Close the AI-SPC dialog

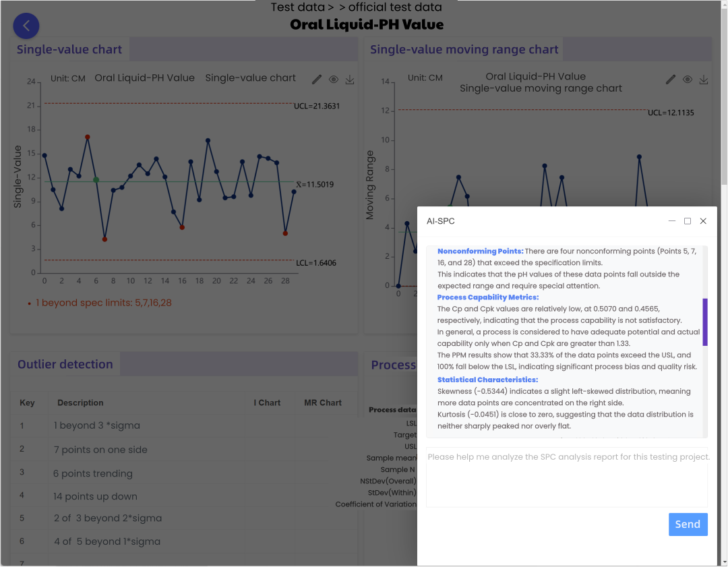click(703, 221)
